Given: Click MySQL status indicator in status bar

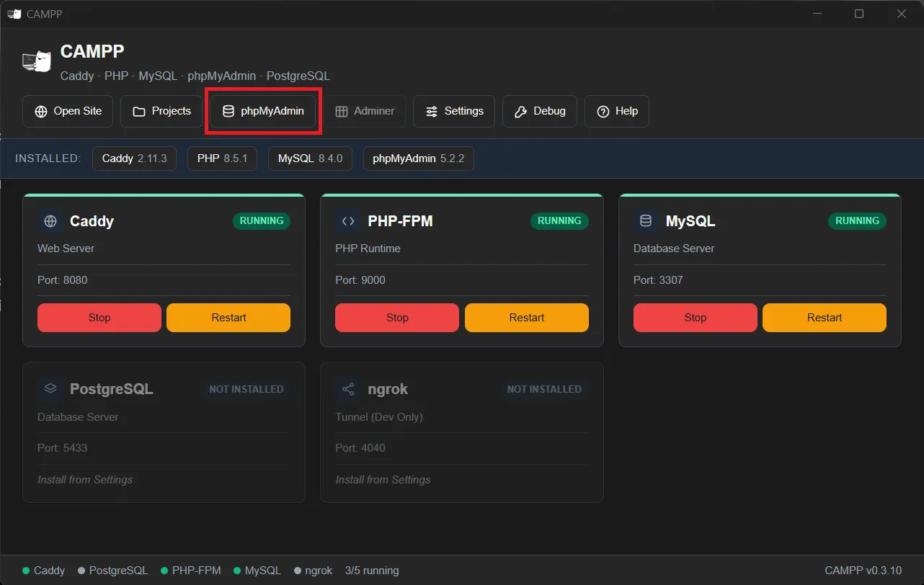Looking at the screenshot, I should (257, 571).
